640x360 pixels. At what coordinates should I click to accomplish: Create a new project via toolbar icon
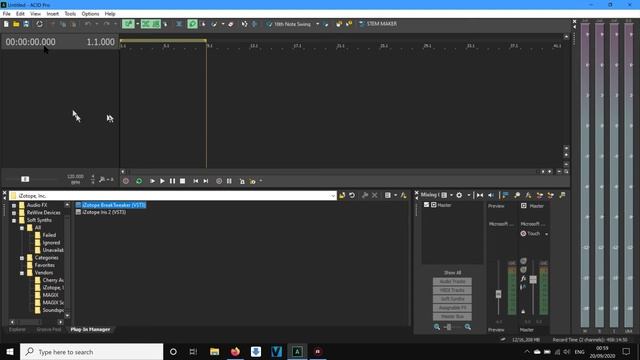coord(6,24)
